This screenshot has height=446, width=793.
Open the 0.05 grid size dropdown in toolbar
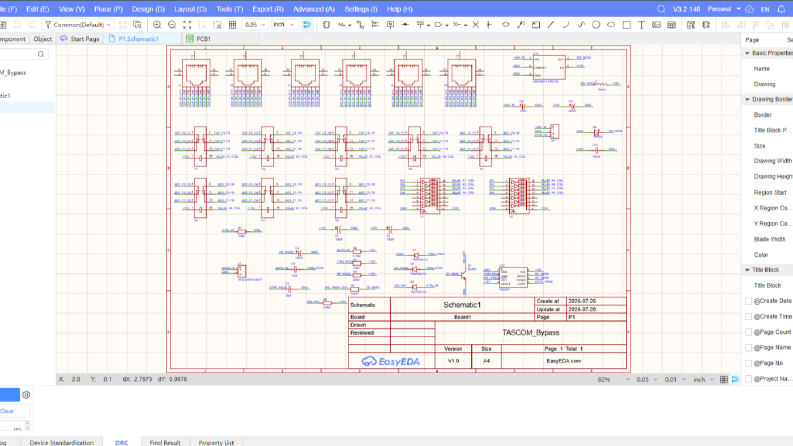click(254, 25)
